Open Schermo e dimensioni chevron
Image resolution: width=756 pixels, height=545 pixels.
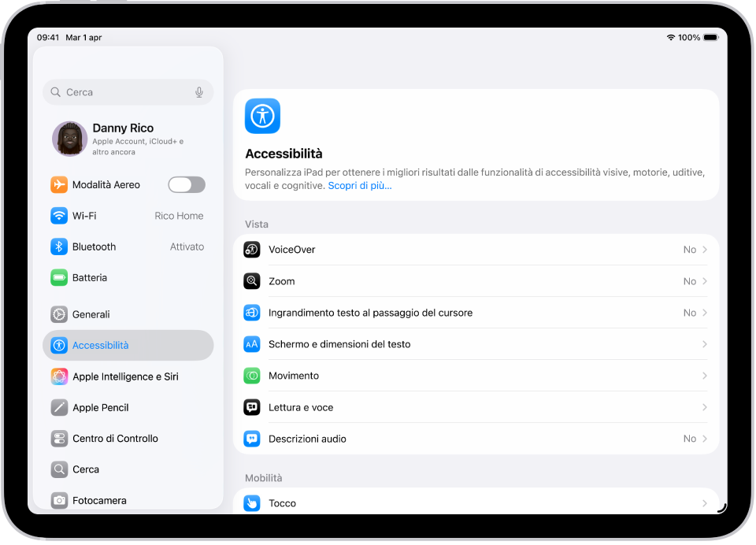coord(703,344)
